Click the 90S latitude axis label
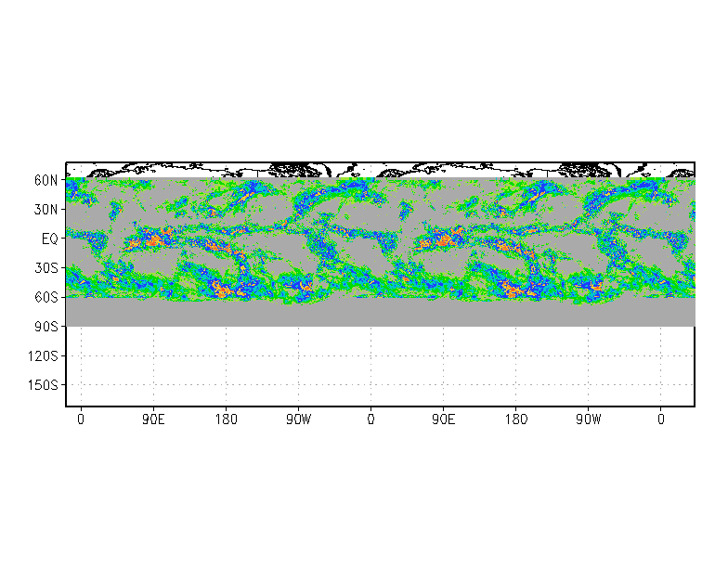Image resolution: width=728 pixels, height=568 pixels. click(x=46, y=327)
